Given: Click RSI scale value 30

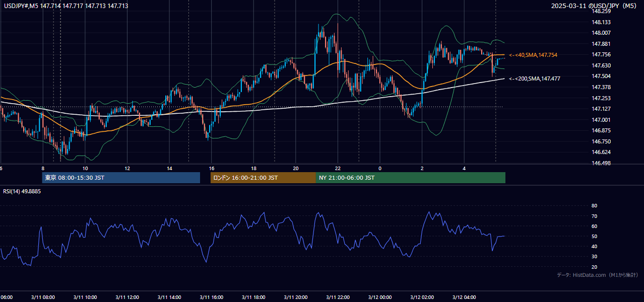Looking at the screenshot, I should click(x=594, y=257).
